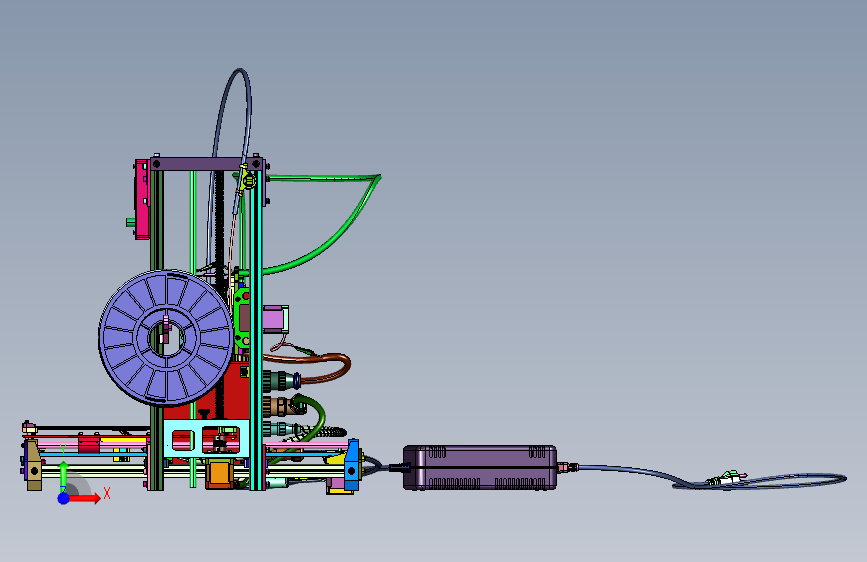867x562 pixels.
Task: Select the pink extruder stepper motor
Action: point(275,320)
